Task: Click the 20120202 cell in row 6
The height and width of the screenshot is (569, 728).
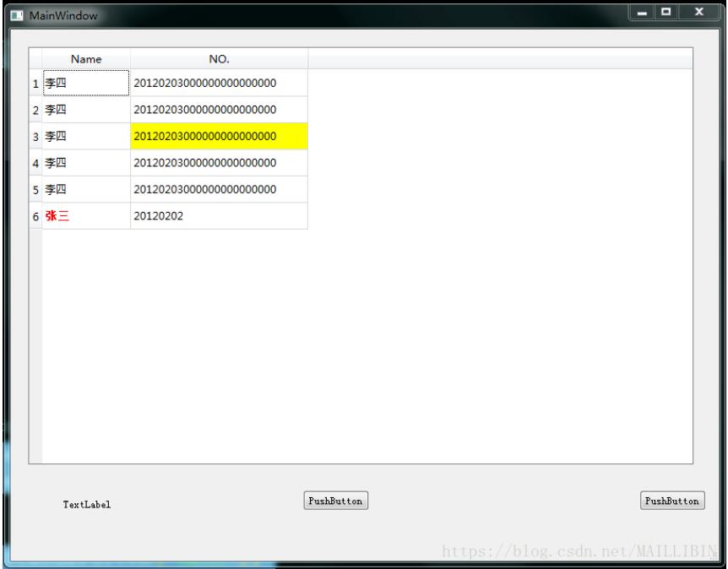Action: coord(219,216)
